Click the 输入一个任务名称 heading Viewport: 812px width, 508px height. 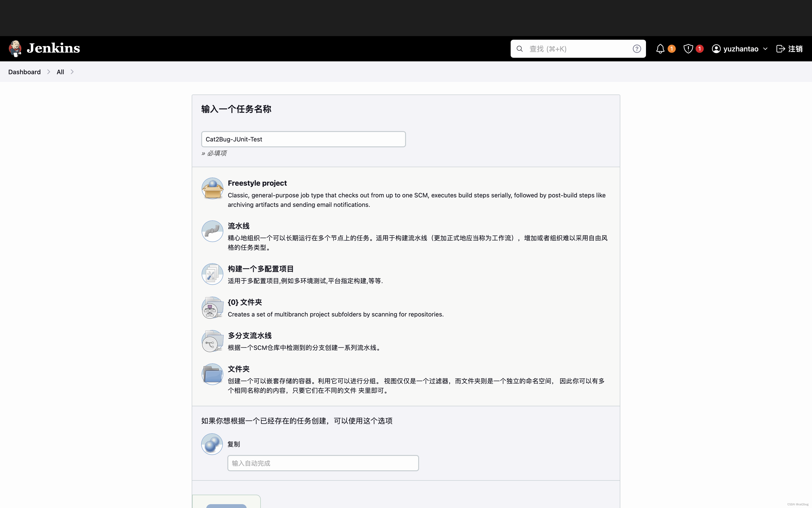click(x=236, y=109)
